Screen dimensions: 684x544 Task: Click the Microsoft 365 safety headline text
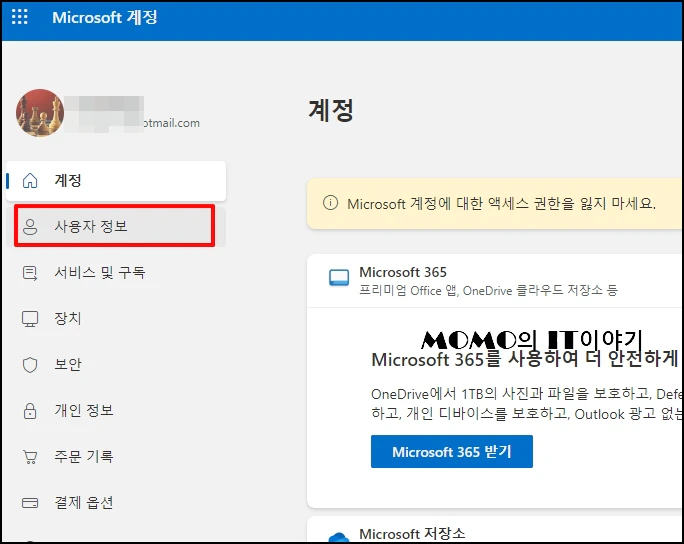(525, 359)
